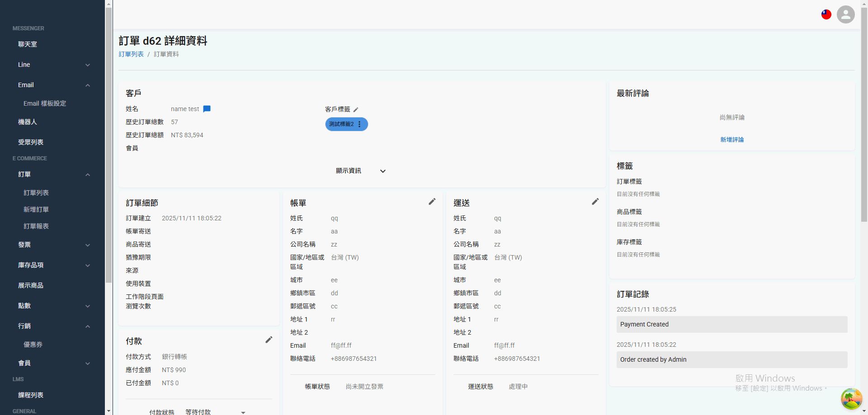Open the floating island chat widget
This screenshot has height=415, width=868.
tap(851, 399)
